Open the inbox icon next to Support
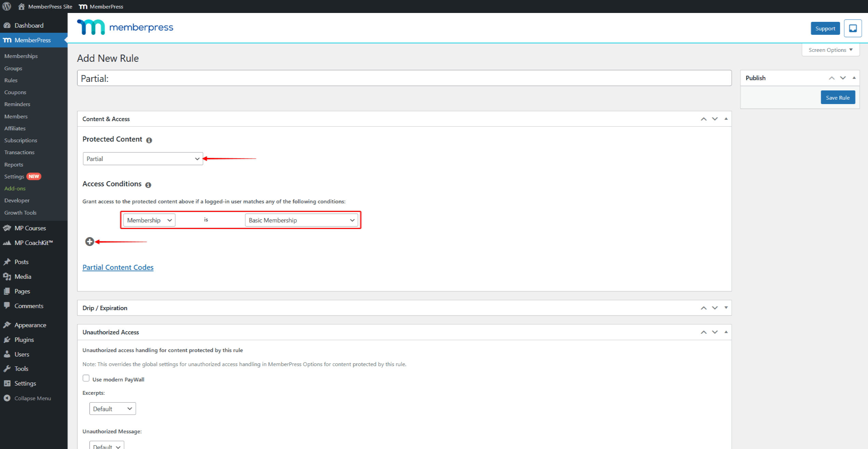The width and height of the screenshot is (868, 449). (x=853, y=28)
